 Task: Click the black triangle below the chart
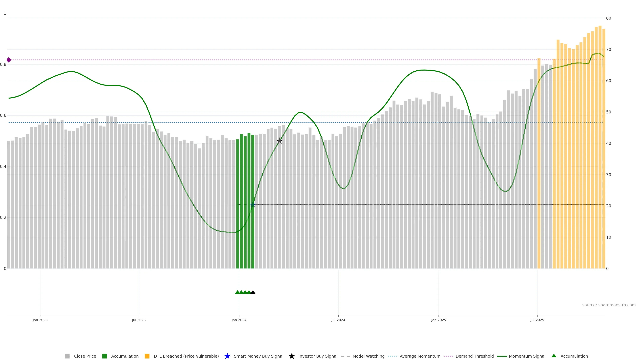coord(253,292)
